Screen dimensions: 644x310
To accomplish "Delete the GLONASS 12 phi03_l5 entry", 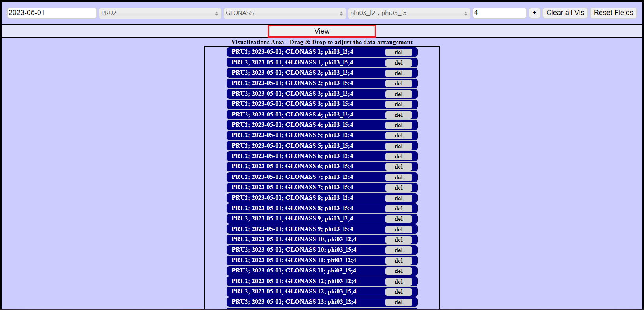I will 398,292.
